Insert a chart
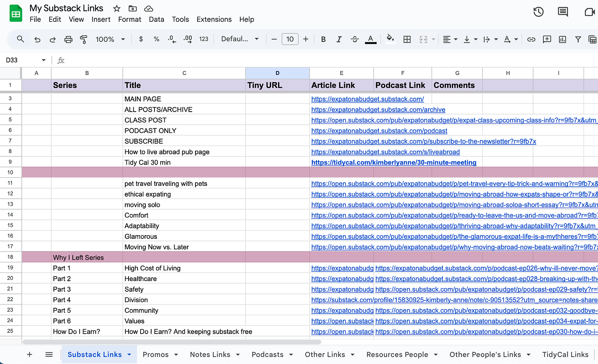The width and height of the screenshot is (598, 364). (562, 39)
